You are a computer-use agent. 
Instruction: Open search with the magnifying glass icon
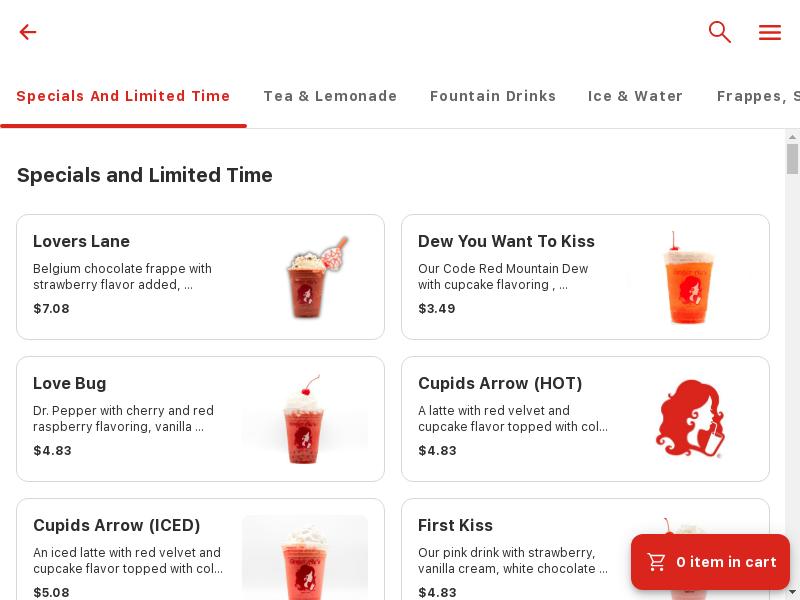pos(719,32)
